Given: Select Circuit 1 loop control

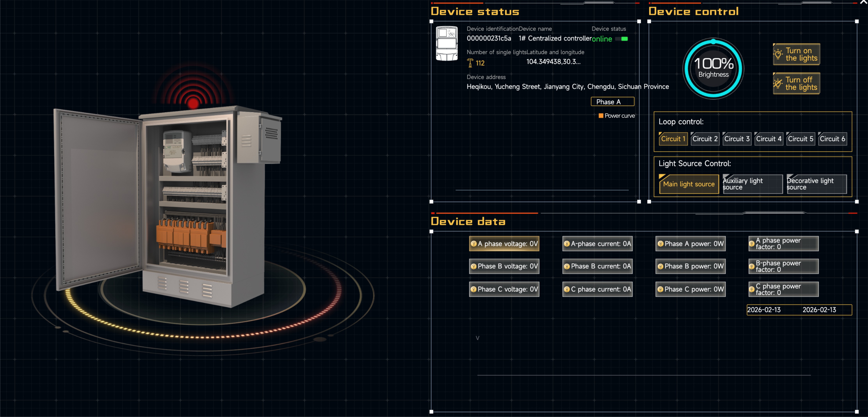Looking at the screenshot, I should (x=673, y=139).
